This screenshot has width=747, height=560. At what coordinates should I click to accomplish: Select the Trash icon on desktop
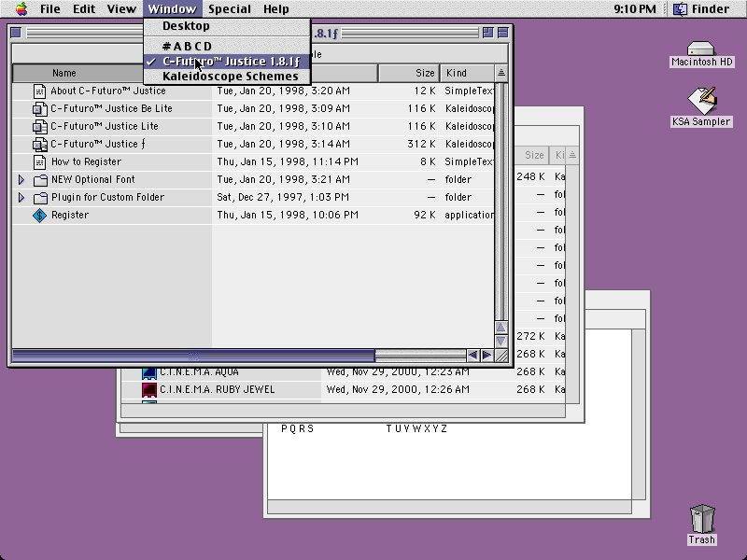(x=702, y=519)
